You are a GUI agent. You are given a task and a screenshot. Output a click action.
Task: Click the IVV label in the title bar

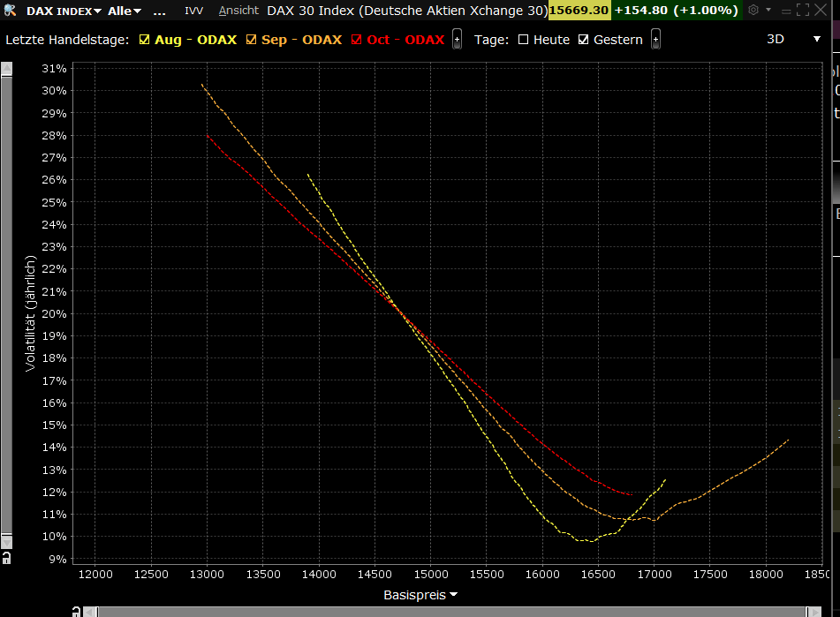(x=193, y=11)
